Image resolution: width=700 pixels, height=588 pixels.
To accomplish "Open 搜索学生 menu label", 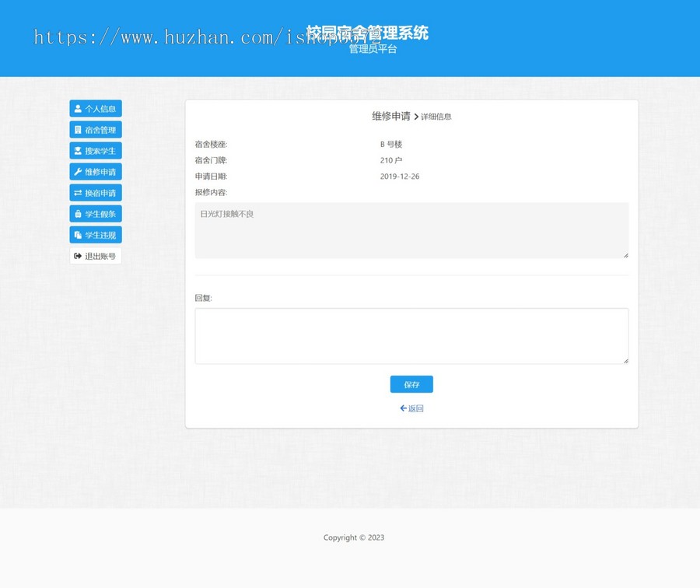I will tap(100, 151).
